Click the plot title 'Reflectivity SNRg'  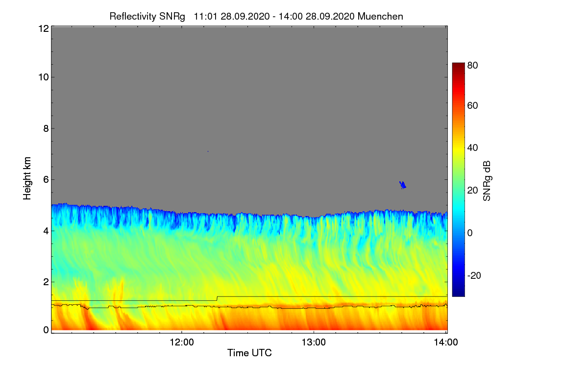pyautogui.click(x=147, y=16)
